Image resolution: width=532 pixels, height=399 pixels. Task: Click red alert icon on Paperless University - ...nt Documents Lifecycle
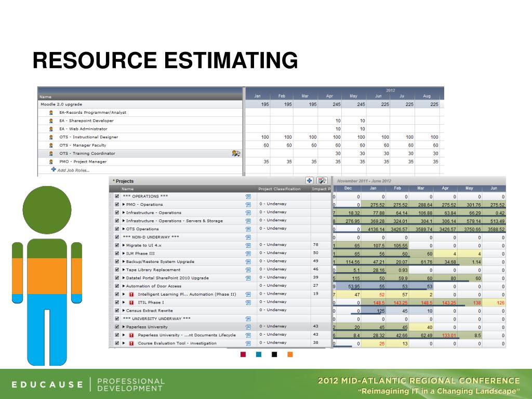click(131, 335)
